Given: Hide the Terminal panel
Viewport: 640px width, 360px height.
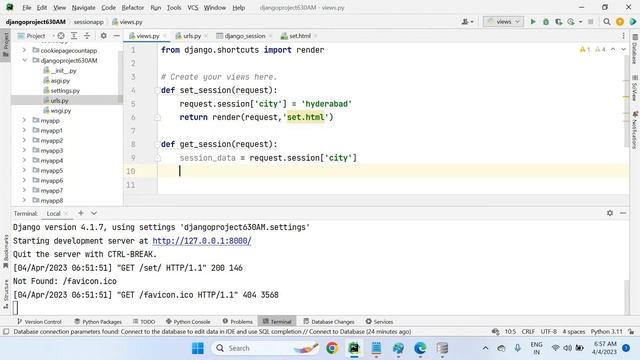Looking at the screenshot, I should point(623,213).
